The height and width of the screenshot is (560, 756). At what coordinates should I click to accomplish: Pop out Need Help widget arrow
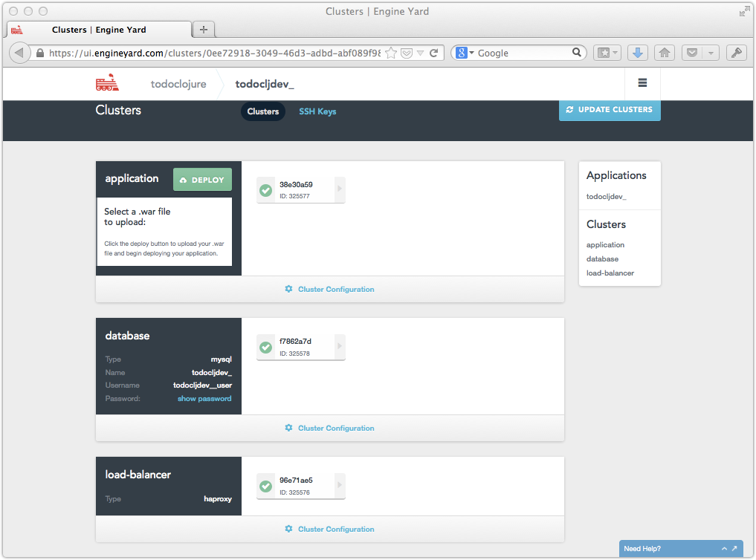734,548
